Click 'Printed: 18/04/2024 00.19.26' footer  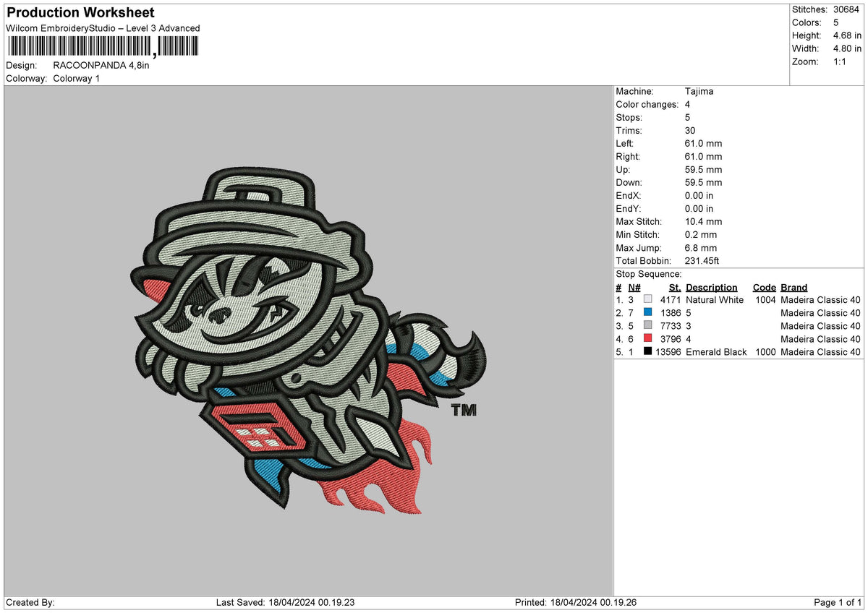coord(576,602)
